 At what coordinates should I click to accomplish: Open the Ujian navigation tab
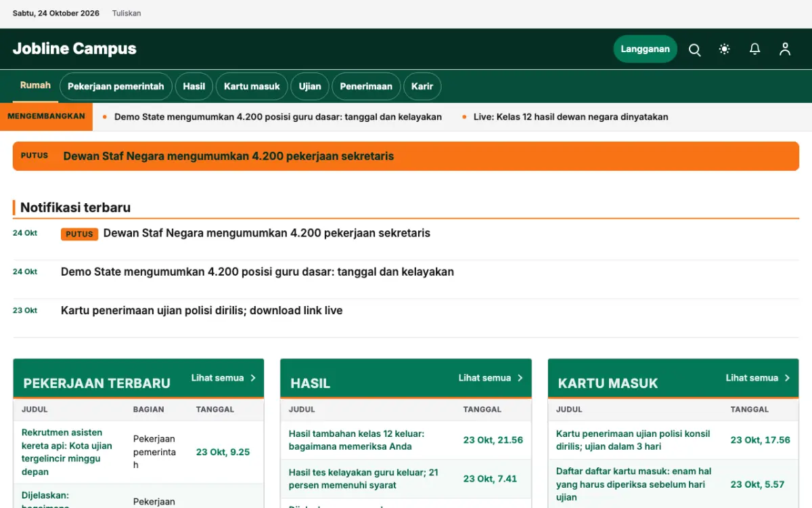310,87
